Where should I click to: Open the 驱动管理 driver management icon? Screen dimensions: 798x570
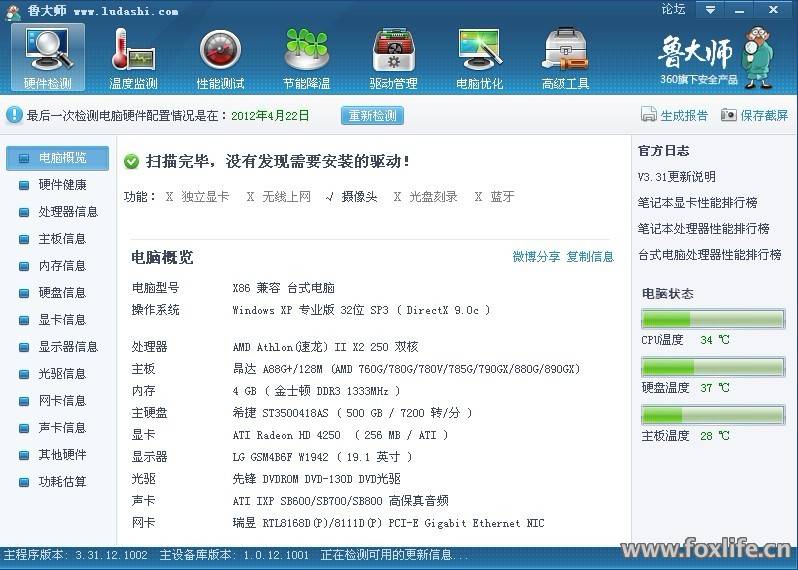point(393,51)
